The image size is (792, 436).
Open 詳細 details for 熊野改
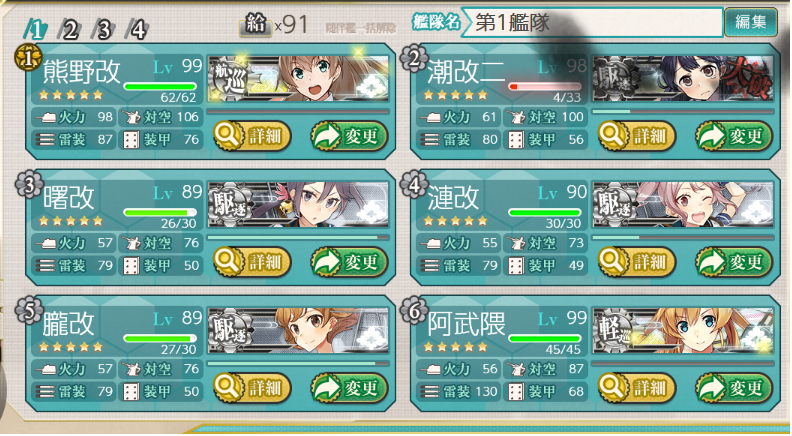(x=252, y=136)
